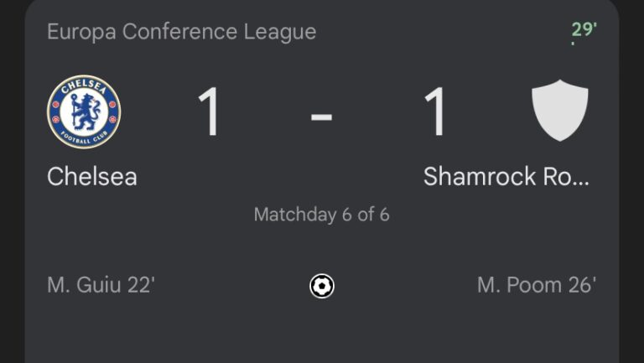Open the Europa Conference League heading
Screen dimensions: 644x363
click(181, 32)
